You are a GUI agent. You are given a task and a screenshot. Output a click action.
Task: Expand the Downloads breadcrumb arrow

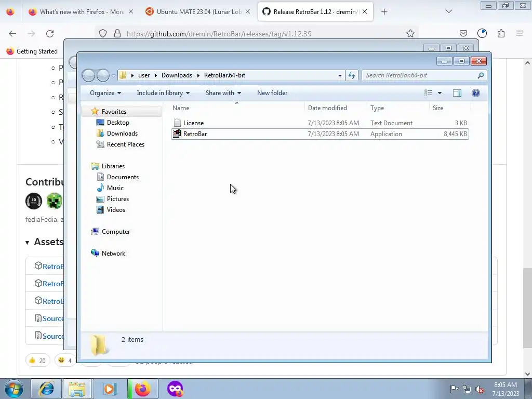coord(198,75)
